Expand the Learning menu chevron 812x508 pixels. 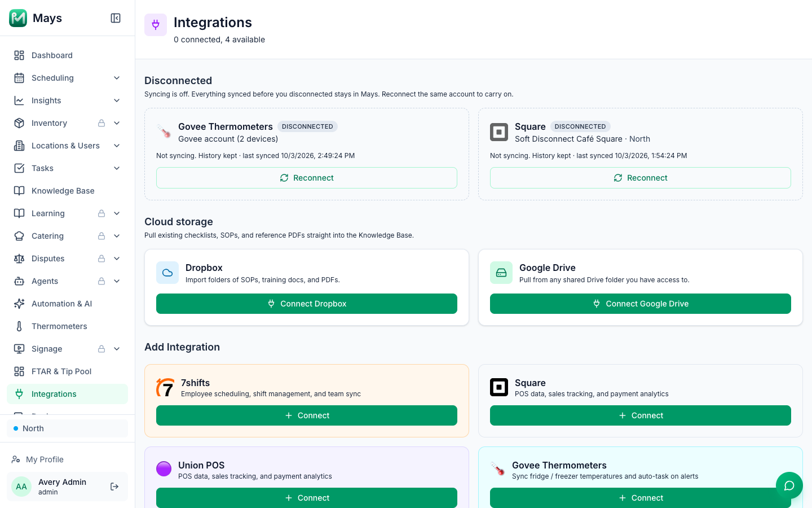[x=117, y=213]
